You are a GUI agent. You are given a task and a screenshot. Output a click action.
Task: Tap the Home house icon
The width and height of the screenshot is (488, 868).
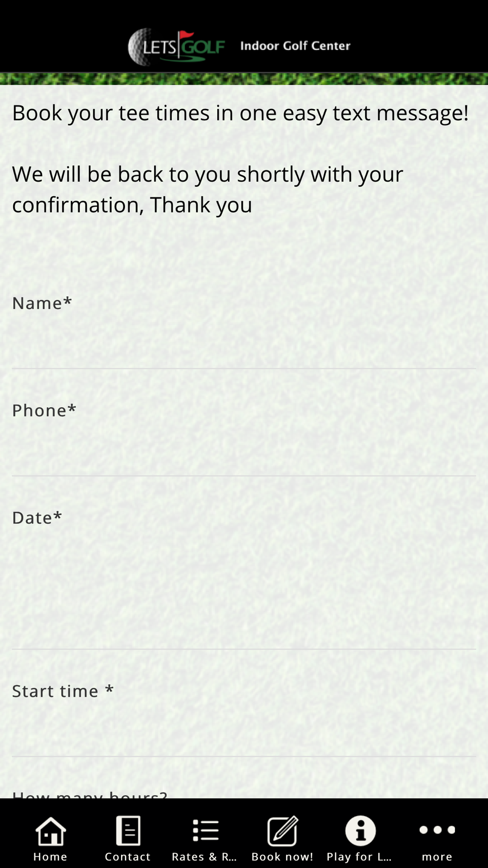50,830
